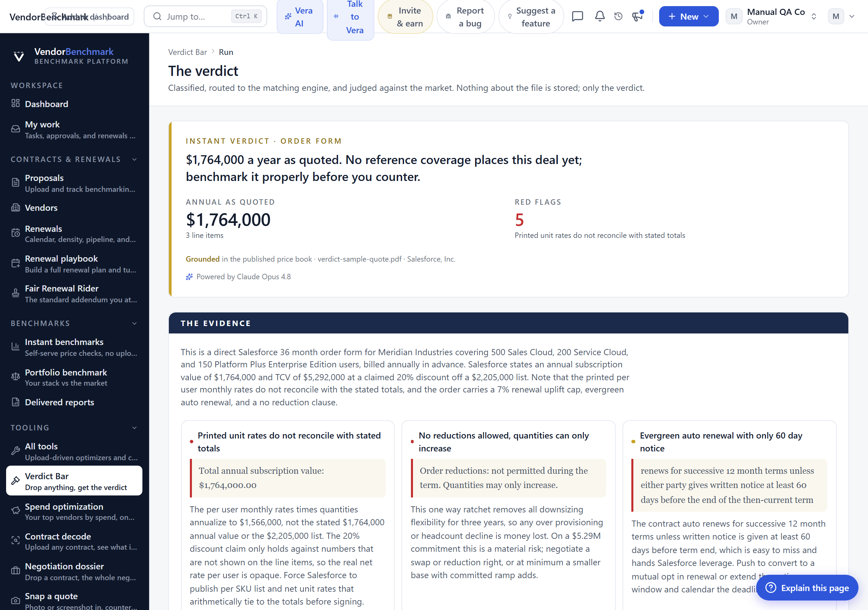
Task: Open the chat messages icon
Action: click(577, 16)
